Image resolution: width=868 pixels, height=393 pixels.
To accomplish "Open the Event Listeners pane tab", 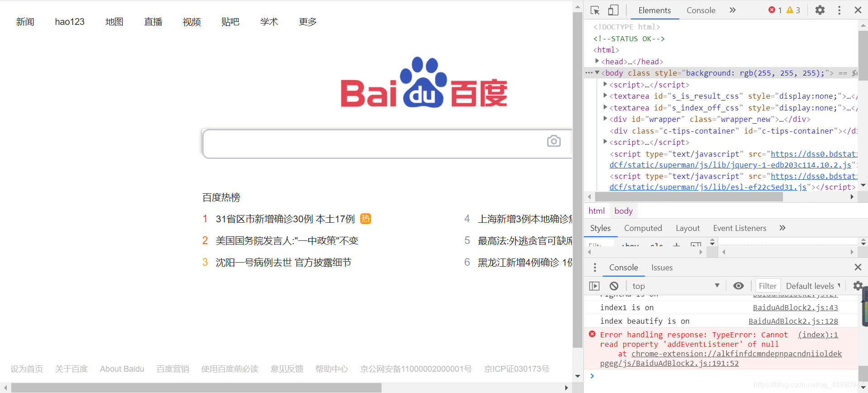I will coord(739,228).
